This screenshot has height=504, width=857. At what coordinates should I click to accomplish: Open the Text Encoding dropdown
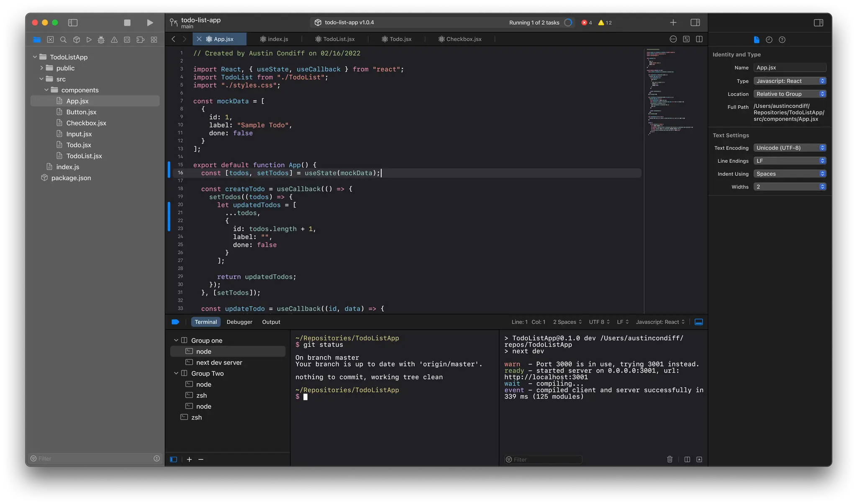tap(790, 148)
